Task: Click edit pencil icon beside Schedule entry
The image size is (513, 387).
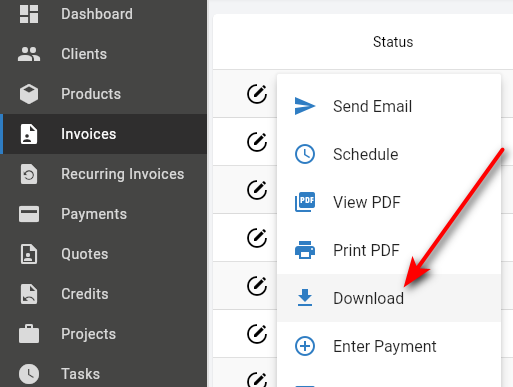Action: (x=257, y=142)
